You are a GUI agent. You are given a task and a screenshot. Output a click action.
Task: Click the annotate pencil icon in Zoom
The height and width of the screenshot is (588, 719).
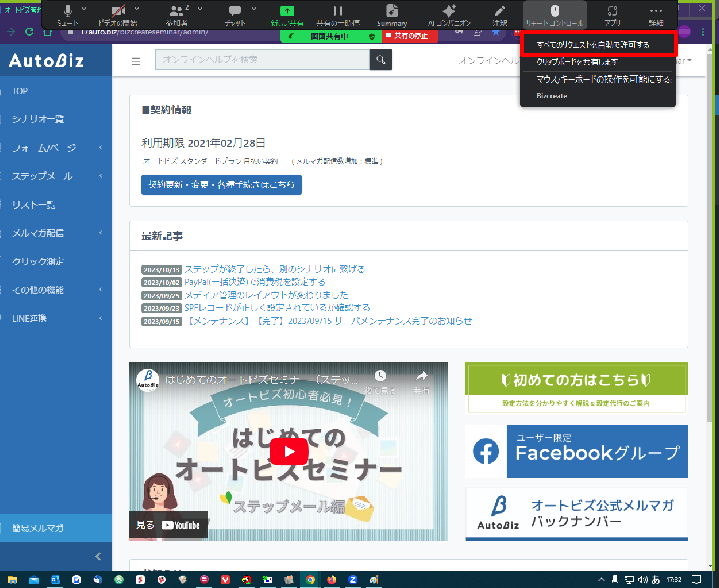(x=500, y=10)
